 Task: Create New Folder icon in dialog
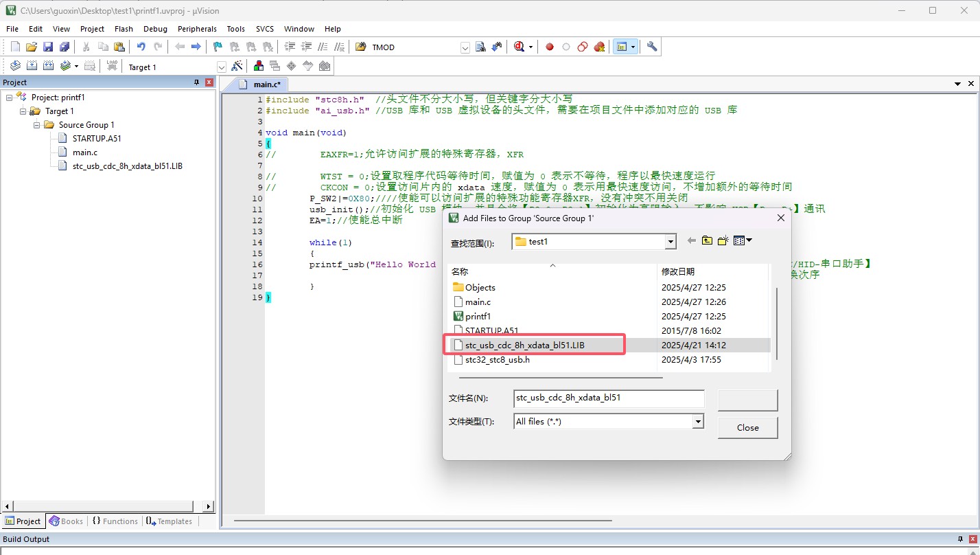[x=723, y=240]
